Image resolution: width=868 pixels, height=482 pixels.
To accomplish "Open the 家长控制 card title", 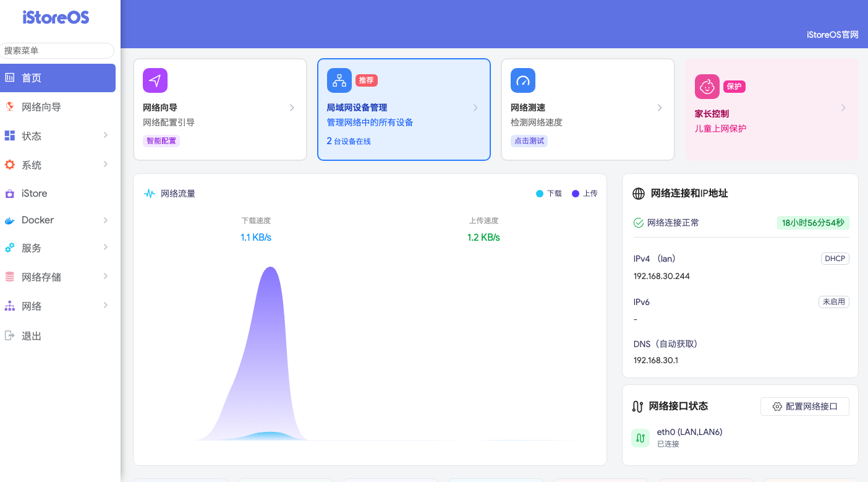I will 712,114.
